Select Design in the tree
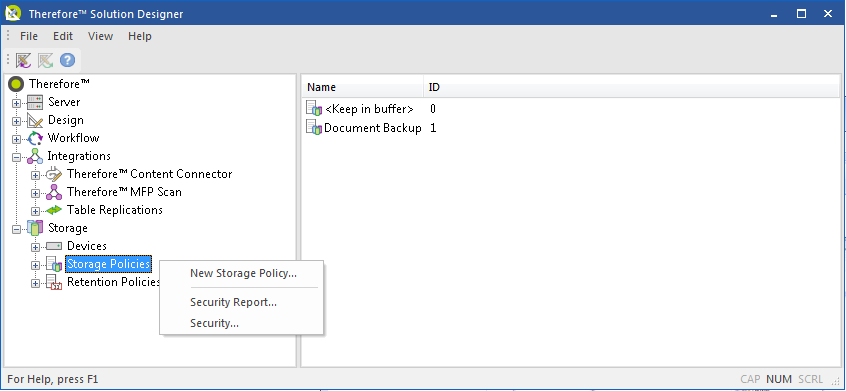 66,120
